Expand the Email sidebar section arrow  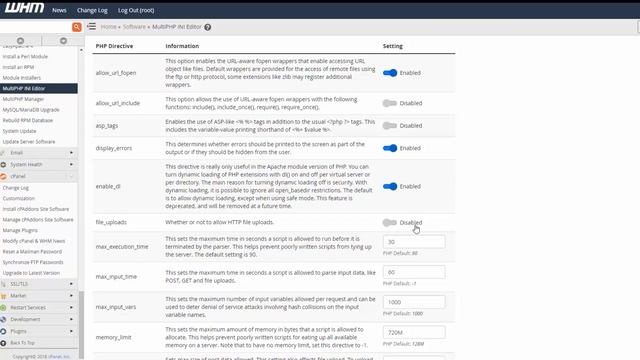(71, 153)
